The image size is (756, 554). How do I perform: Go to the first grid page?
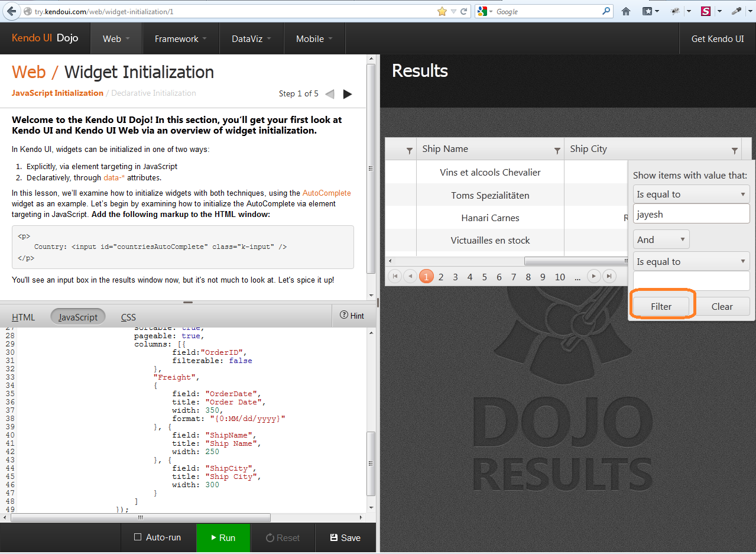(395, 276)
